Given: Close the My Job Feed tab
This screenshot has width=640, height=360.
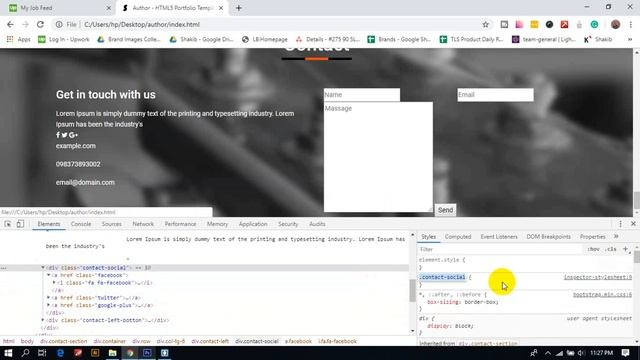Looking at the screenshot, I should coord(109,8).
